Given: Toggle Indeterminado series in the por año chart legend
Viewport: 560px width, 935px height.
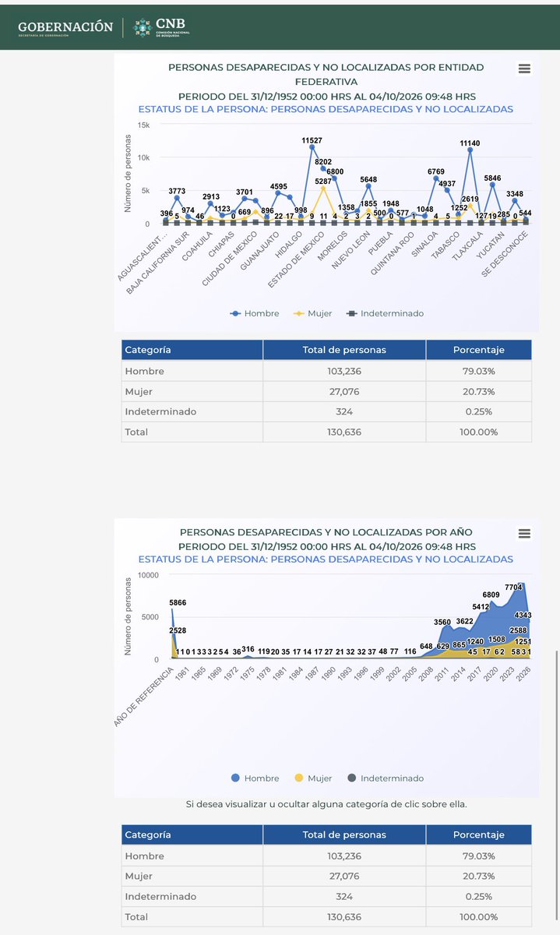Looking at the screenshot, I should click(386, 778).
